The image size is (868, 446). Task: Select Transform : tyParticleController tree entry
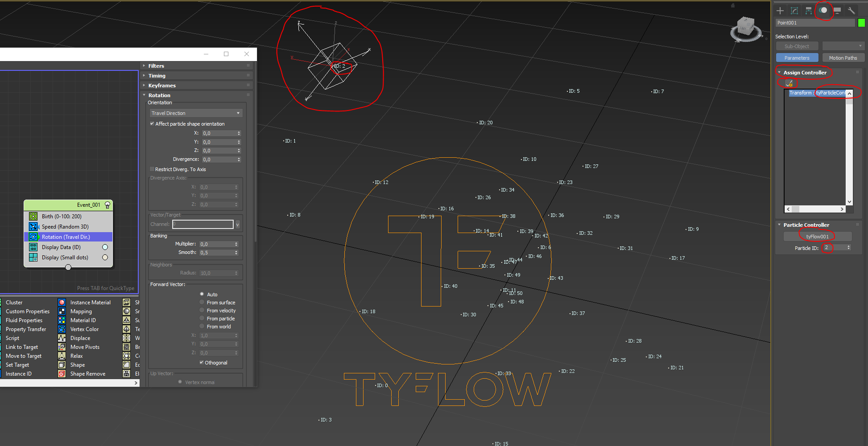point(818,93)
